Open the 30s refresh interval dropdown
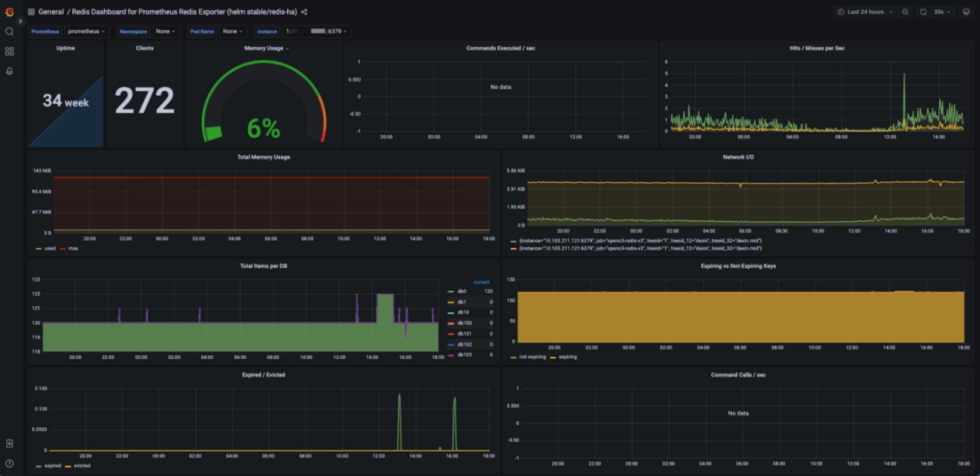Image resolution: width=980 pixels, height=476 pixels. [x=942, y=12]
